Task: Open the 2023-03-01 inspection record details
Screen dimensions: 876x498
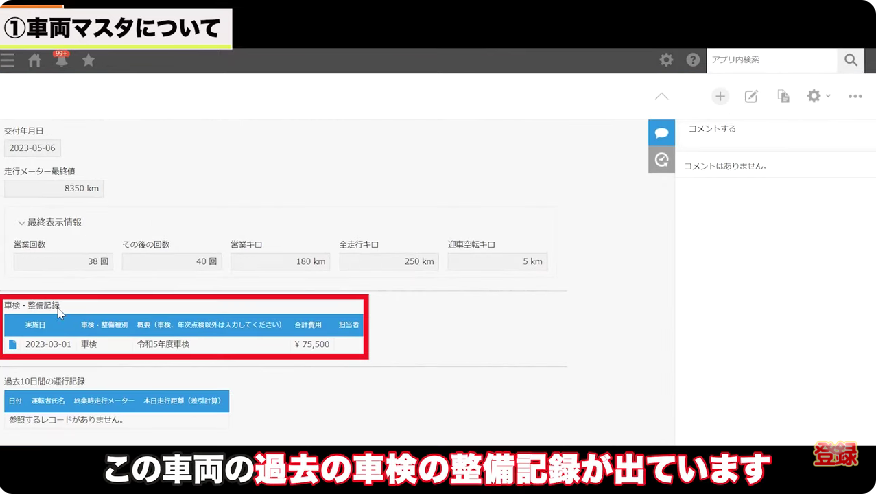Action: pyautogui.click(x=13, y=344)
